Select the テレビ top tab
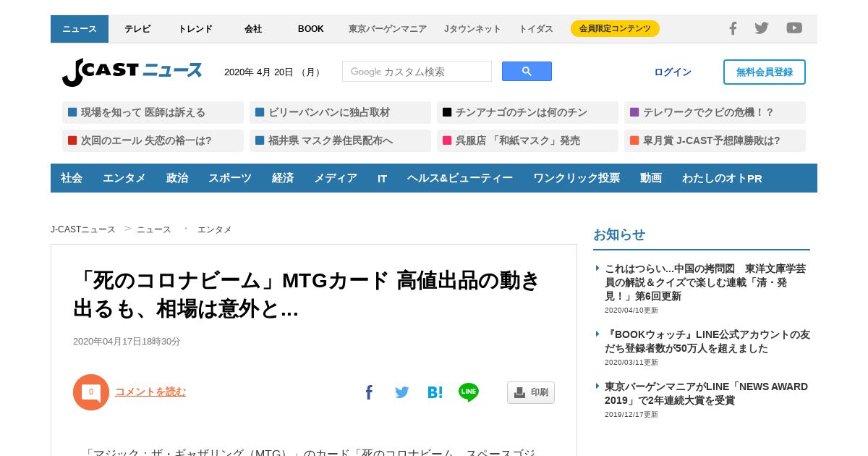868x456 pixels. (137, 29)
